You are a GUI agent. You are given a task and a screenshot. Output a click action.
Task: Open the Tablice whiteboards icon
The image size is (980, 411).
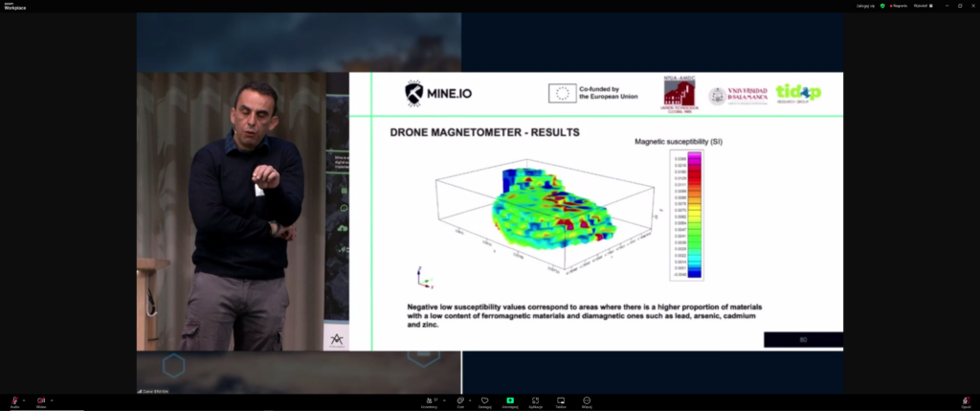tap(562, 400)
